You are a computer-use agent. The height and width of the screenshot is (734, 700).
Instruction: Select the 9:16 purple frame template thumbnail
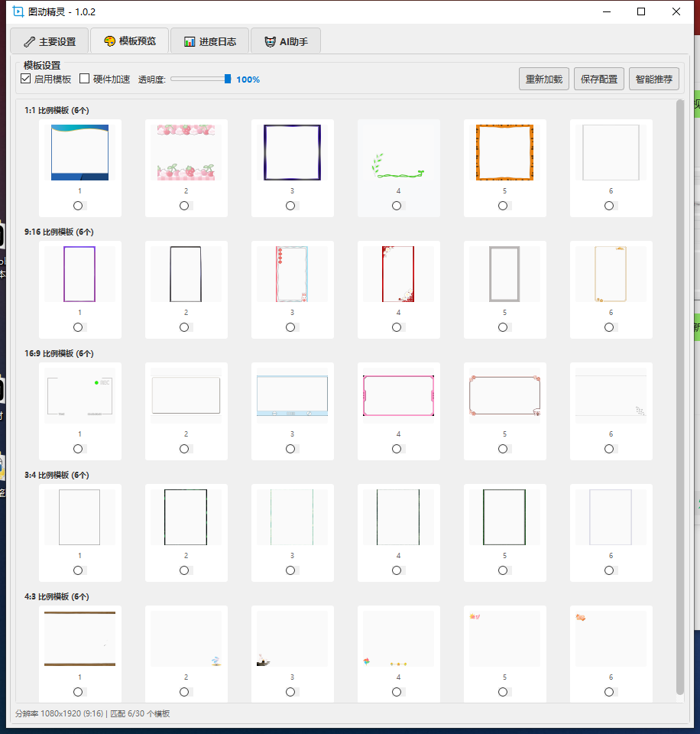(79, 274)
